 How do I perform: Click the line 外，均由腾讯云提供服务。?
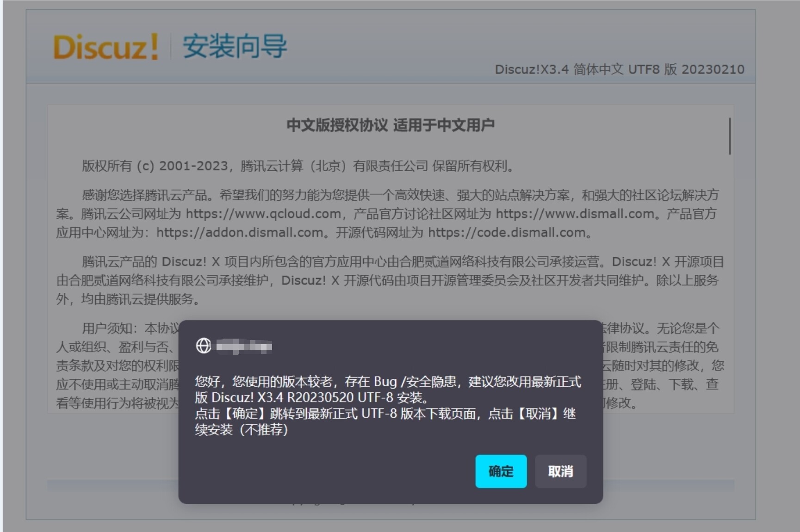click(128, 299)
